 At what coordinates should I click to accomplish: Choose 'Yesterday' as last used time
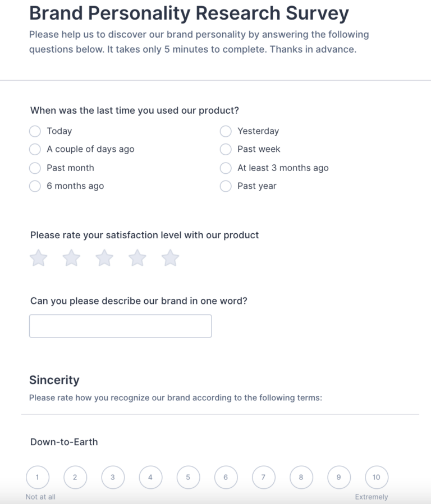pos(226,131)
